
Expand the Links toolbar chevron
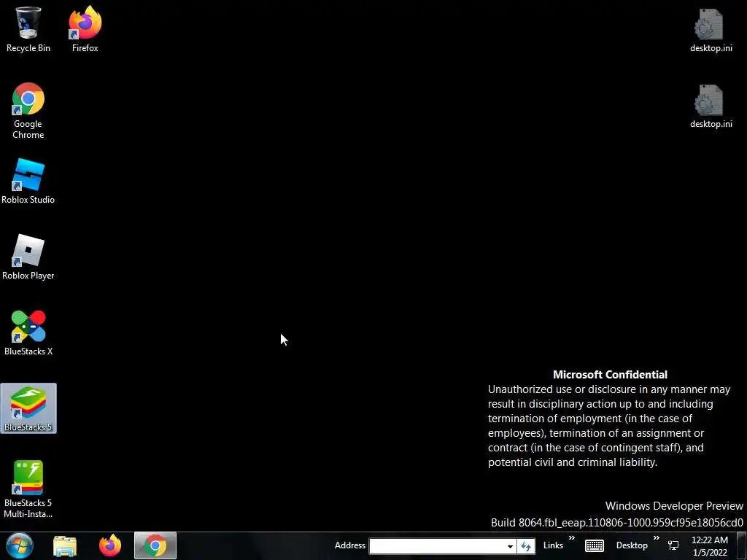coord(572,538)
